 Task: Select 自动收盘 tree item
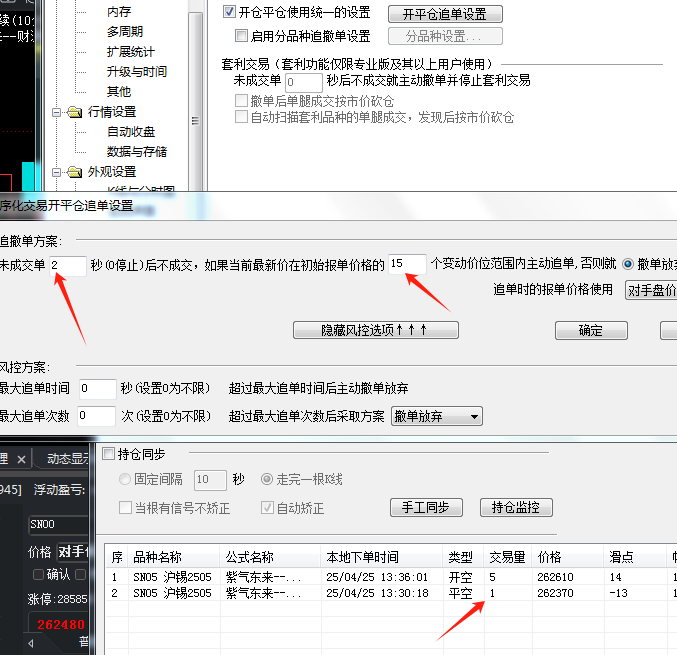coord(130,132)
